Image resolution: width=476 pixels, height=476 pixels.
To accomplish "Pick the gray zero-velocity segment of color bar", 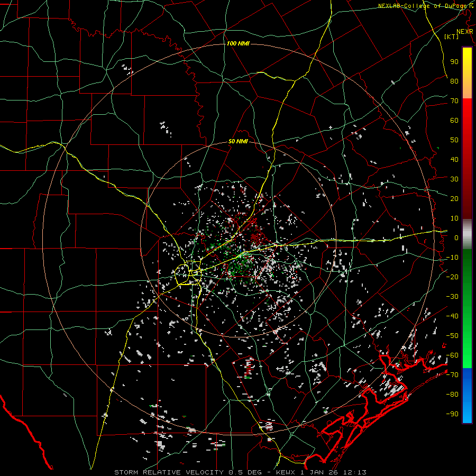I will 467,234.
